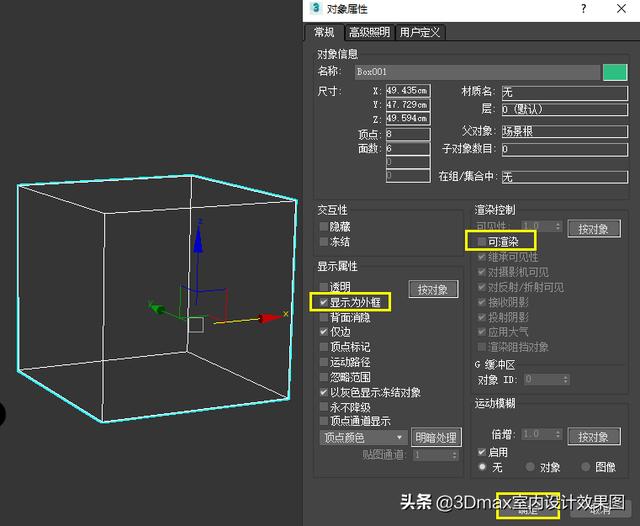Click the Y dimension value 47.729cm
This screenshot has width=640, height=526.
point(408,105)
